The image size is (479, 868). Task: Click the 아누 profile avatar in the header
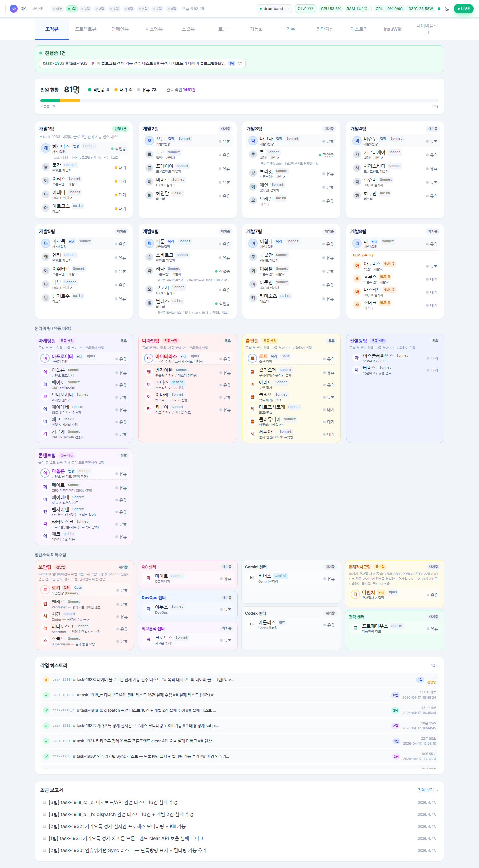14,9
